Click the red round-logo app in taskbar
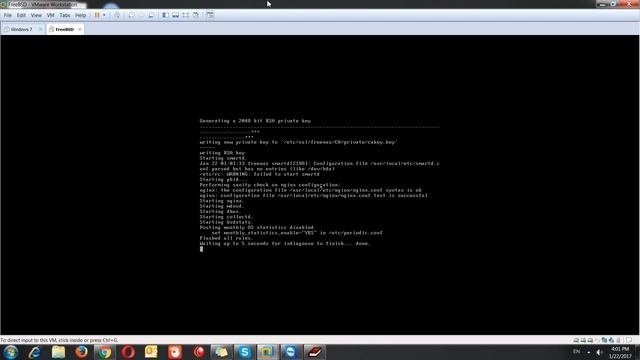Viewport: 640px width, 360px height. (199, 352)
